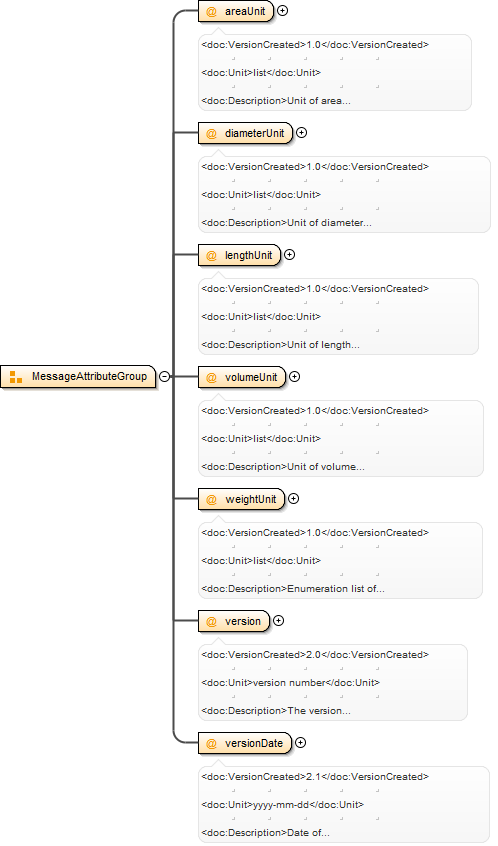This screenshot has height=846, width=498.
Task: Select the versionDate attribute label
Action: pyautogui.click(x=254, y=743)
